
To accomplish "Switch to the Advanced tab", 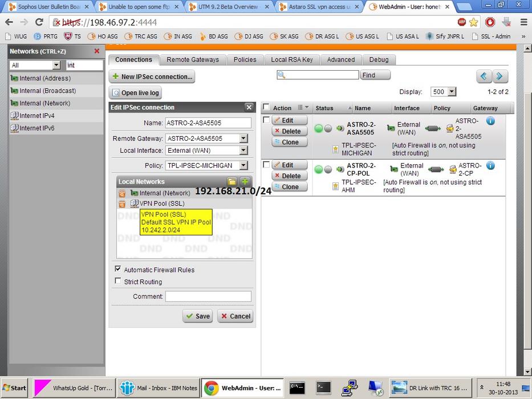I will click(x=341, y=60).
